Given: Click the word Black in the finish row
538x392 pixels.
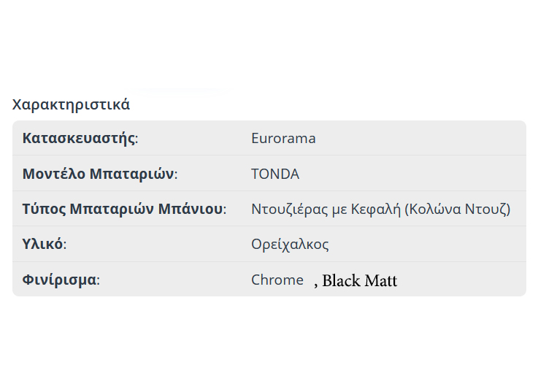Looking at the screenshot, I should click(342, 281).
